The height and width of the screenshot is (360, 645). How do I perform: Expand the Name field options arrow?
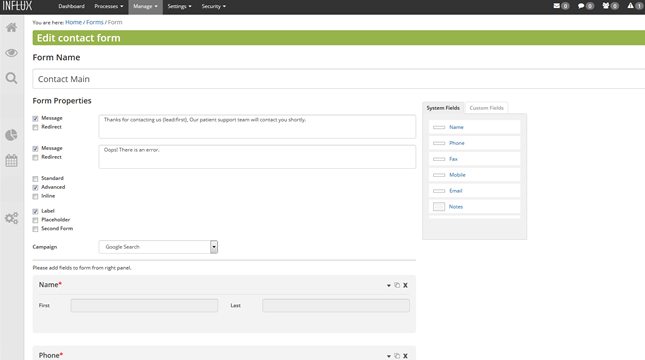tap(388, 286)
